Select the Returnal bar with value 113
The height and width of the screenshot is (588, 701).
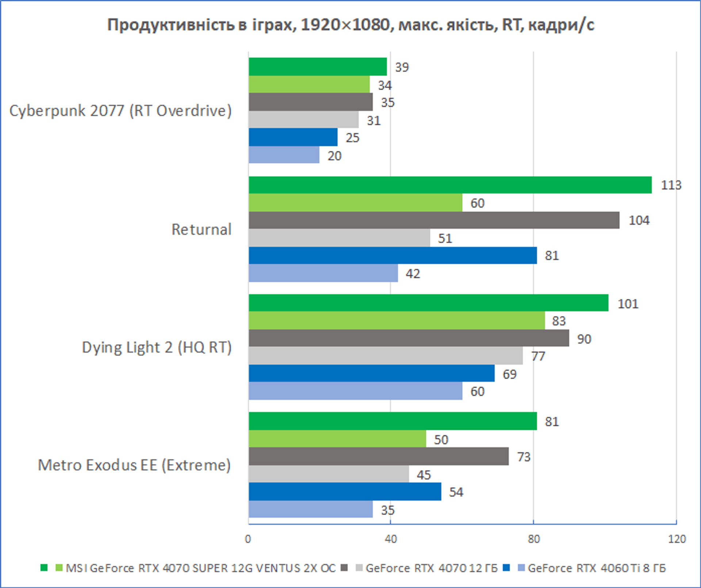click(x=450, y=185)
